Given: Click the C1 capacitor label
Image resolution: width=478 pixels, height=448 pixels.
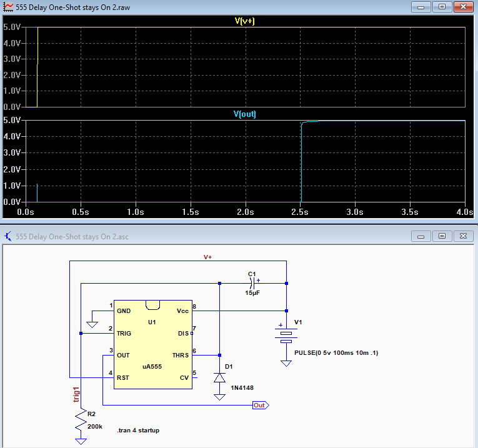Looking at the screenshot, I should tap(252, 274).
